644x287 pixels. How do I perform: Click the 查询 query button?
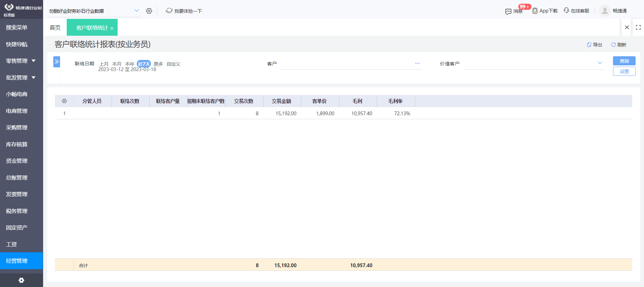[624, 61]
